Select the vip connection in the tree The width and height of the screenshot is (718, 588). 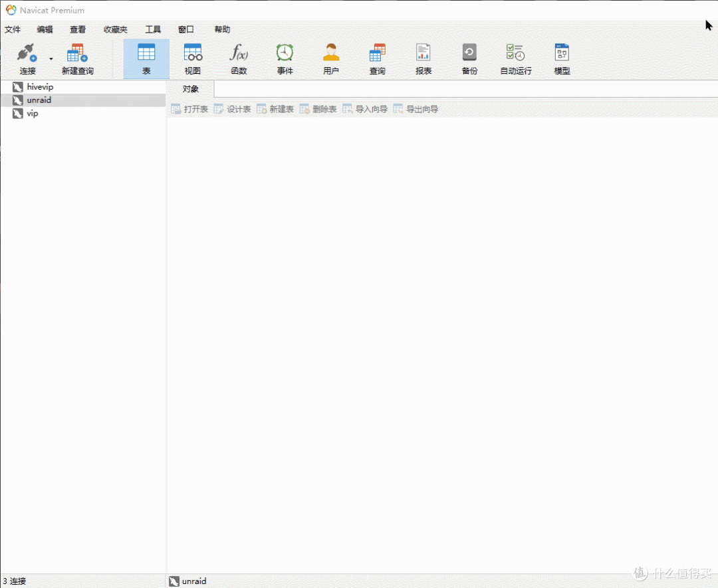click(83, 114)
